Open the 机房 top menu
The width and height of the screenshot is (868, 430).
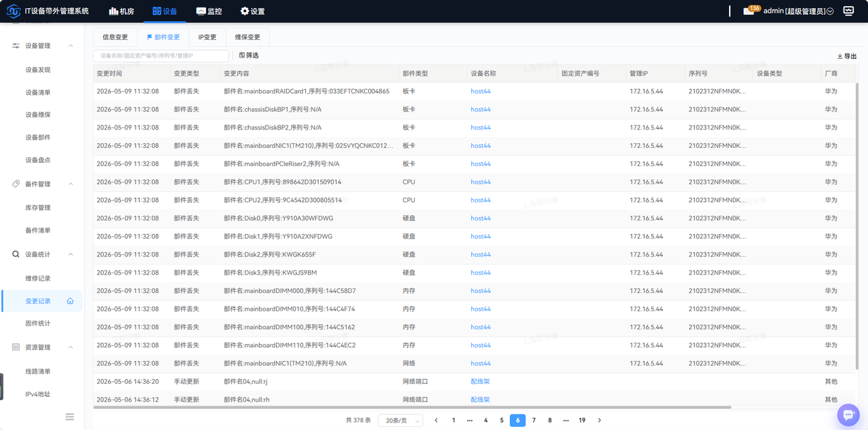pyautogui.click(x=121, y=12)
